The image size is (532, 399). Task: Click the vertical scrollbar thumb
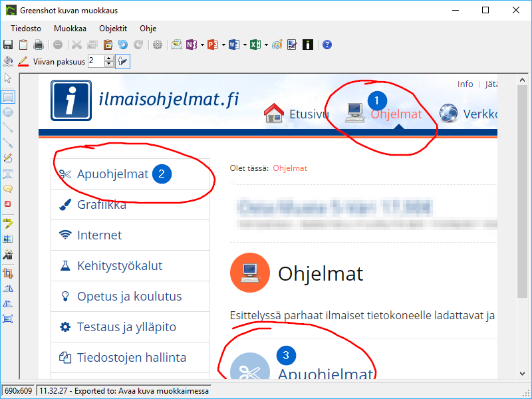(x=522, y=192)
